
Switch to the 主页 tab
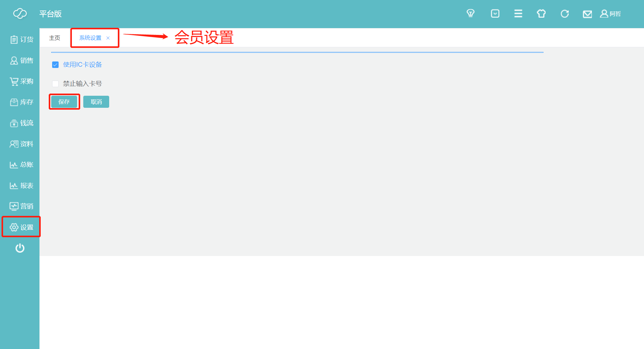click(55, 38)
